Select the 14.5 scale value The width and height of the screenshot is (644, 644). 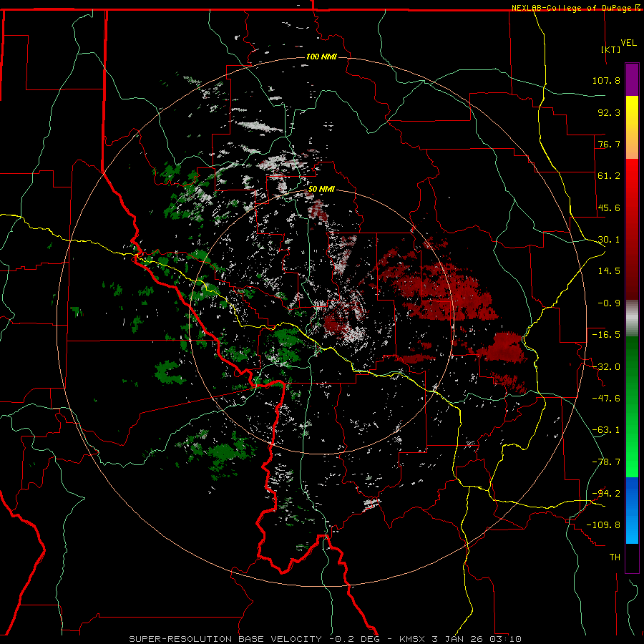pyautogui.click(x=609, y=271)
